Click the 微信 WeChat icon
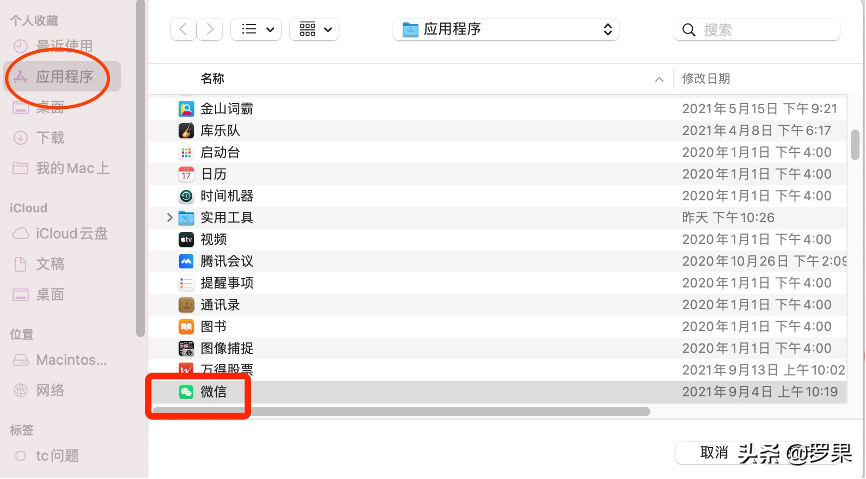The height and width of the screenshot is (479, 866). [x=186, y=392]
